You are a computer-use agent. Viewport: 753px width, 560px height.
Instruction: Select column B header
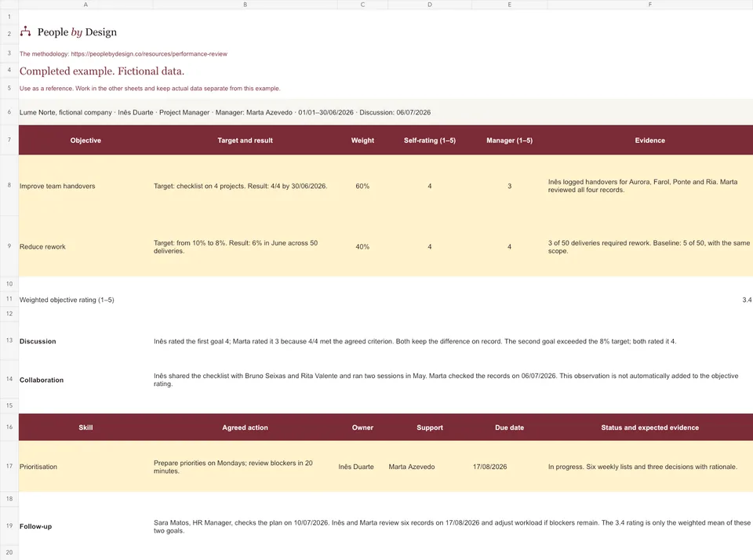tap(245, 5)
